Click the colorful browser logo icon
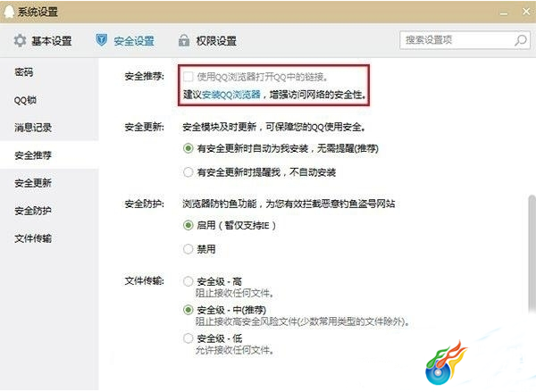536x392 pixels. [446, 363]
